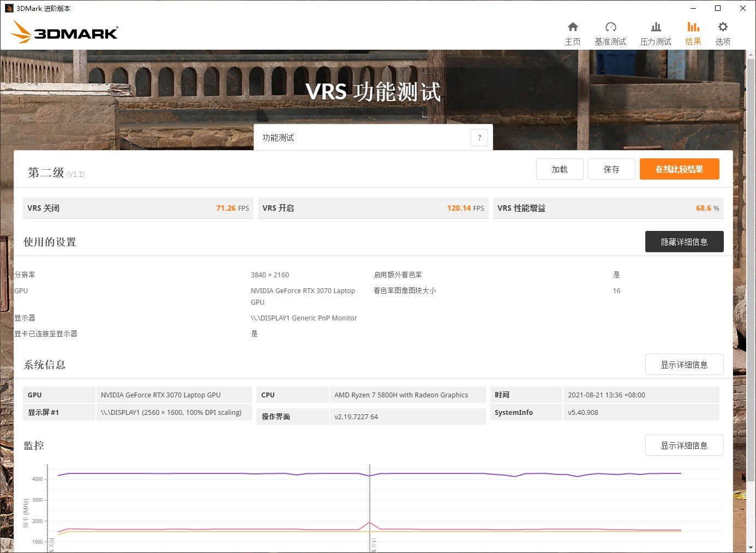Viewport: 756px width, 553px height.
Task: Select the 功能测试 field under title
Action: tap(373, 138)
